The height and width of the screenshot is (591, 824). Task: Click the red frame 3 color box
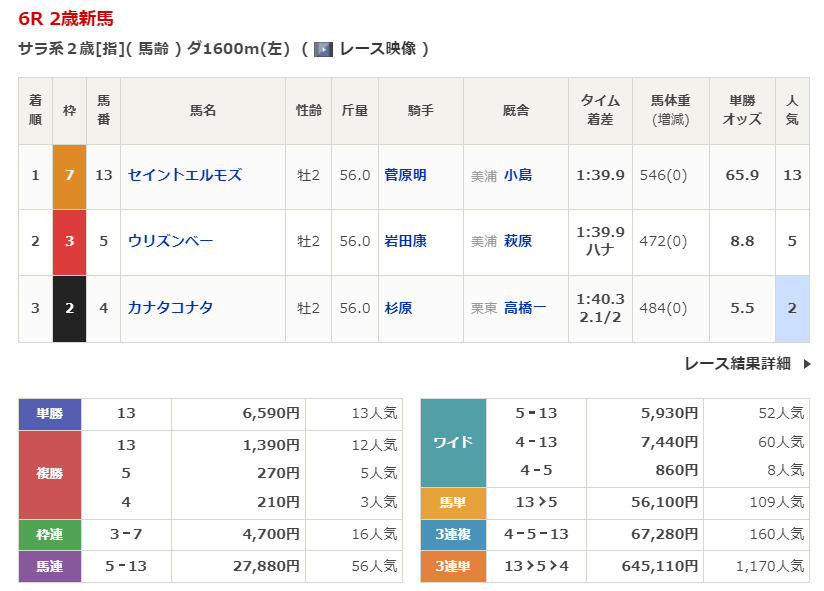69,242
